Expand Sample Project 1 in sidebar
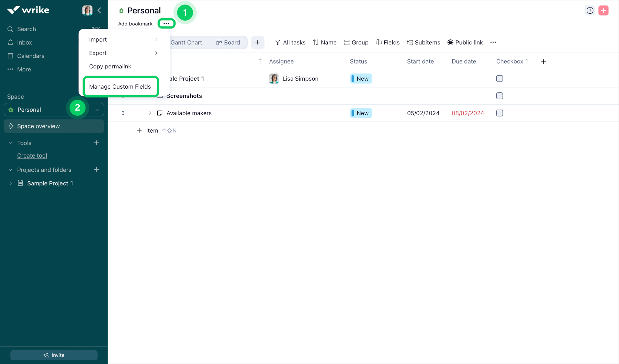The image size is (619, 364). (11, 183)
